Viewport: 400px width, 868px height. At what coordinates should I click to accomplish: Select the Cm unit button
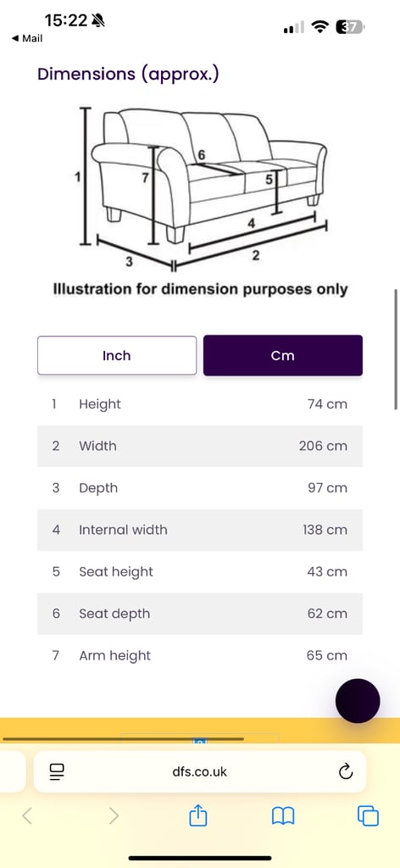click(283, 355)
